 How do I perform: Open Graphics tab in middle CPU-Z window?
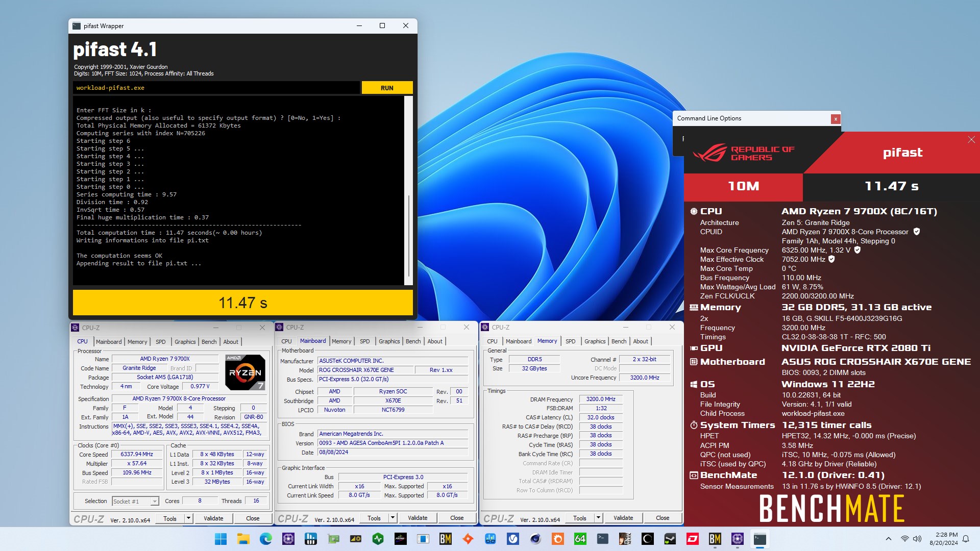pos(389,341)
